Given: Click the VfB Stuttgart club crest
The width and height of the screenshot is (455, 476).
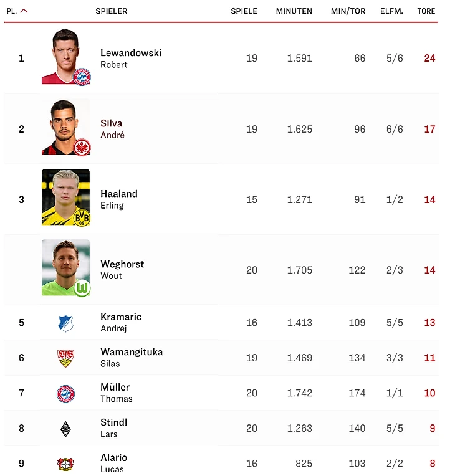Looking at the screenshot, I should (x=65, y=358).
